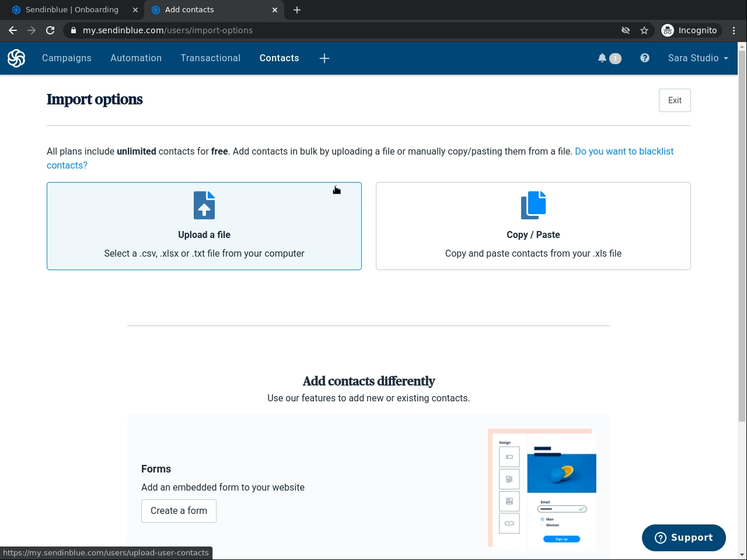Click the Create a form button

coord(179,511)
